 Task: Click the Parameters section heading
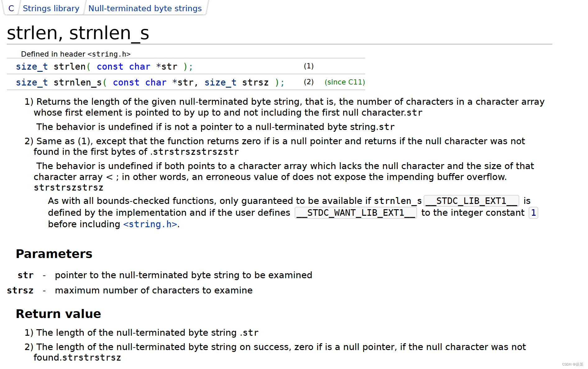[x=54, y=254]
